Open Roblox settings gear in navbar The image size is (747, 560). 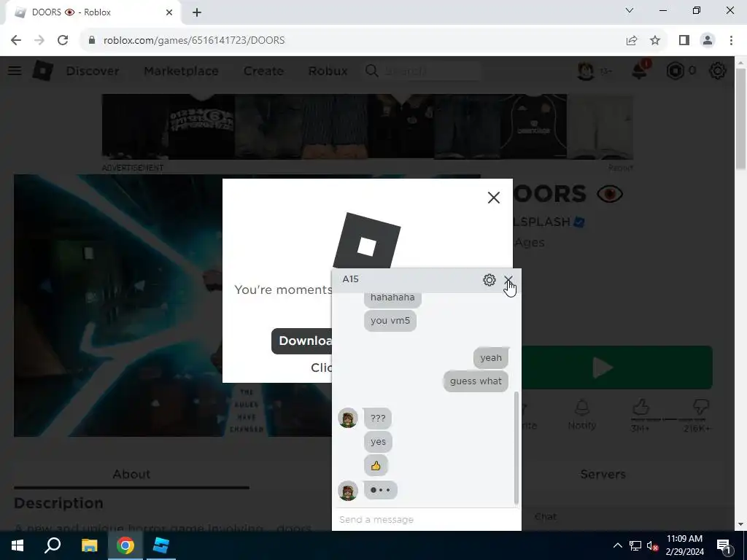(718, 71)
